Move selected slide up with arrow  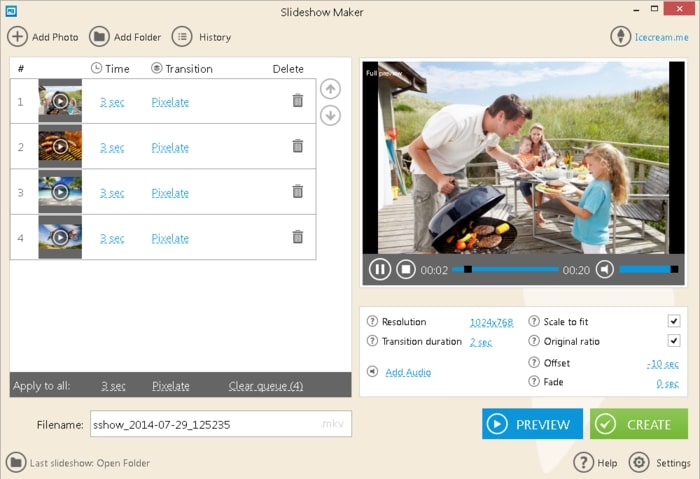(330, 89)
